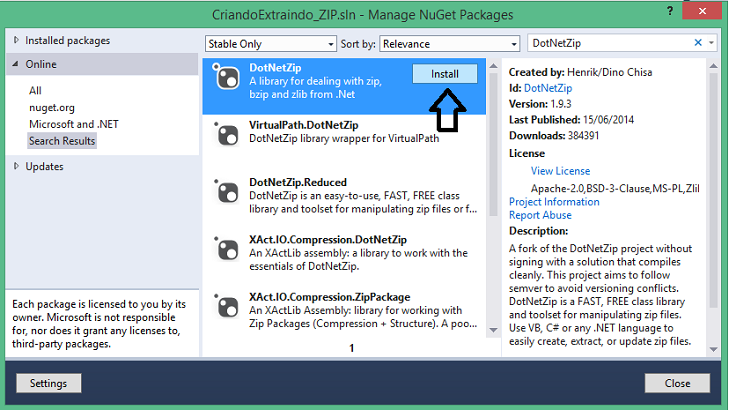Open the Stable Only filter dropdown
Image resolution: width=729 pixels, height=410 pixels.
pos(271,44)
